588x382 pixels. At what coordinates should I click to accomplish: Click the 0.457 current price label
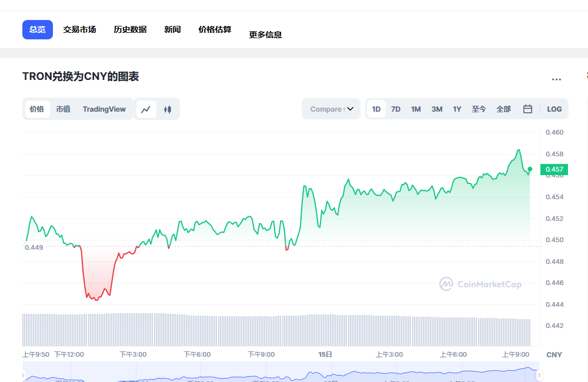pos(554,169)
